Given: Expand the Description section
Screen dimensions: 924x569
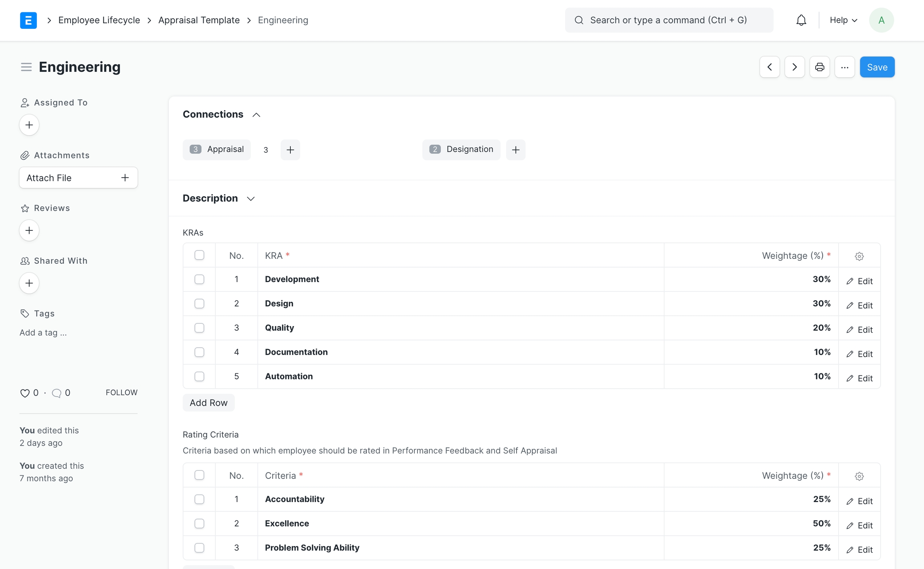Looking at the screenshot, I should pos(251,199).
